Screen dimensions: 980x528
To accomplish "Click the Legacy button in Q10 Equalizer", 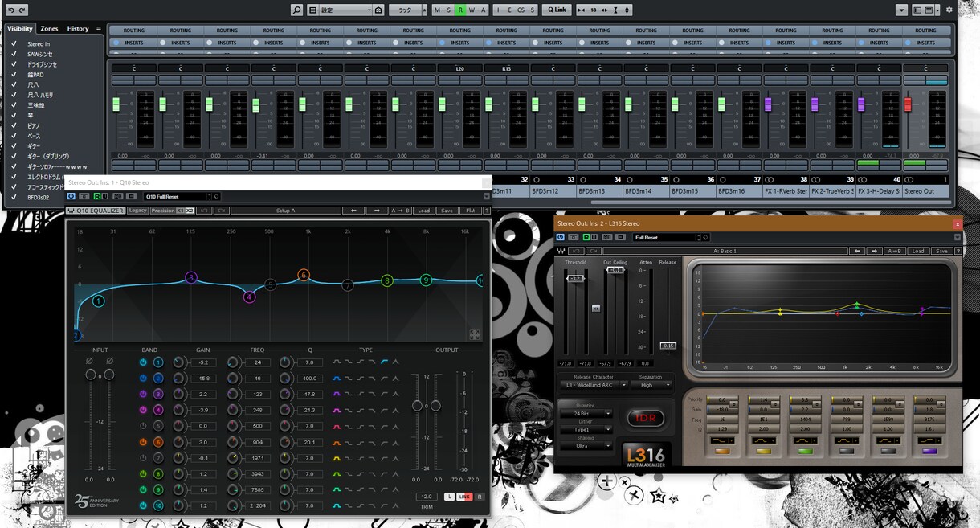I will coord(138,211).
